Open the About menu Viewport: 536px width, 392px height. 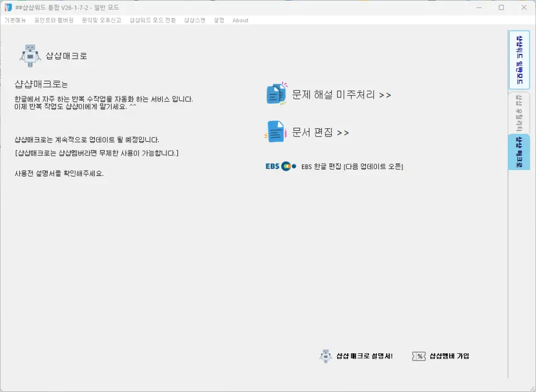240,20
